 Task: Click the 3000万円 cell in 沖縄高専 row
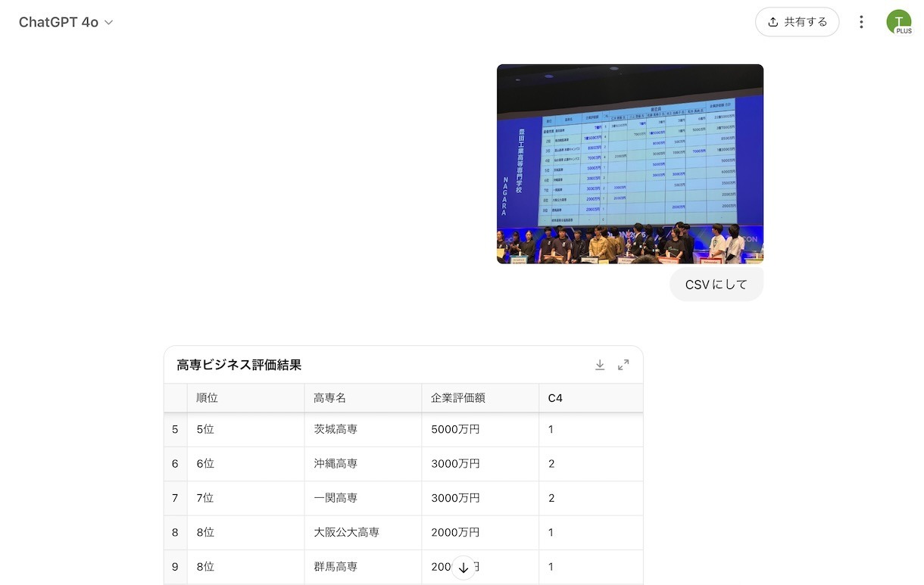pyautogui.click(x=480, y=463)
